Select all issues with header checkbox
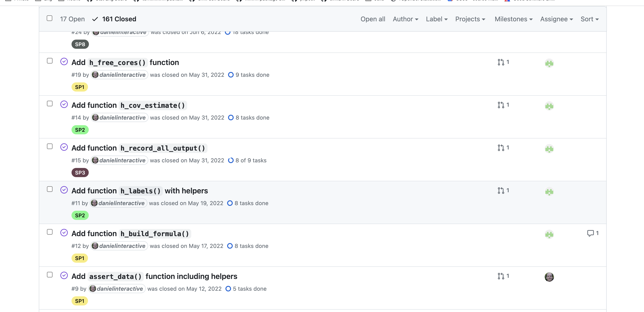 pyautogui.click(x=49, y=18)
